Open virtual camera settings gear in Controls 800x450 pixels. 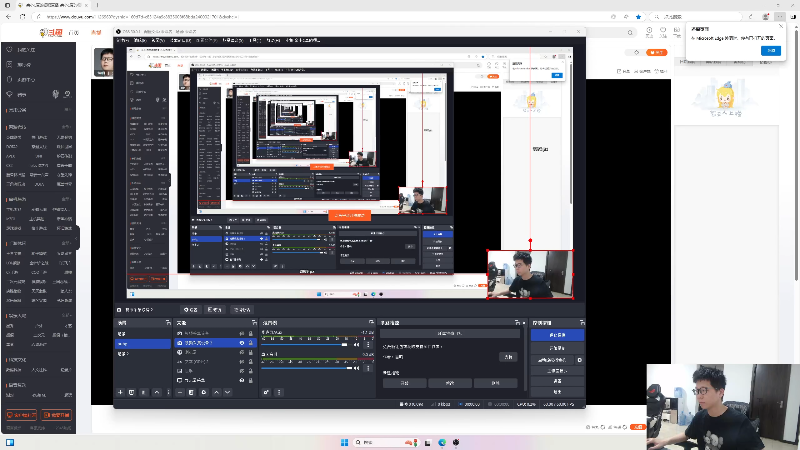(x=580, y=360)
